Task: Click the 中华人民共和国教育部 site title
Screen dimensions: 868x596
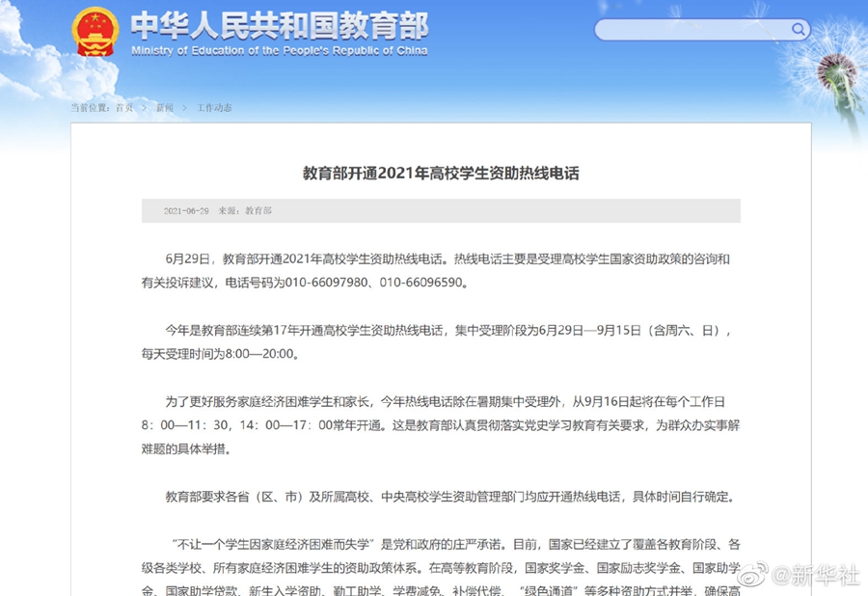Action: click(279, 25)
